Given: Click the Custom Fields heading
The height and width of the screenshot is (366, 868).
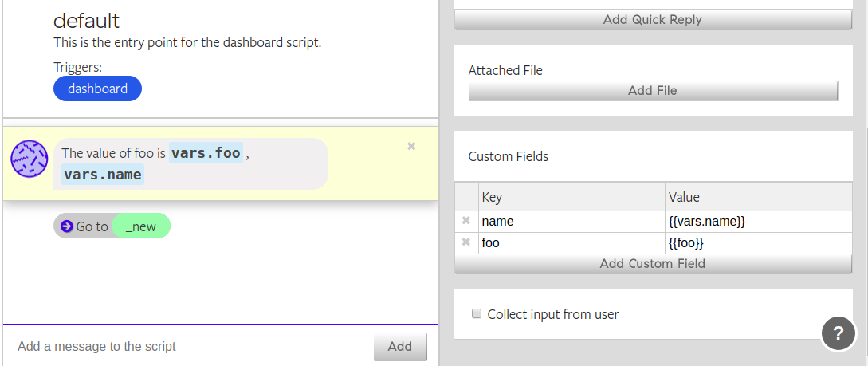Looking at the screenshot, I should pyautogui.click(x=509, y=157).
